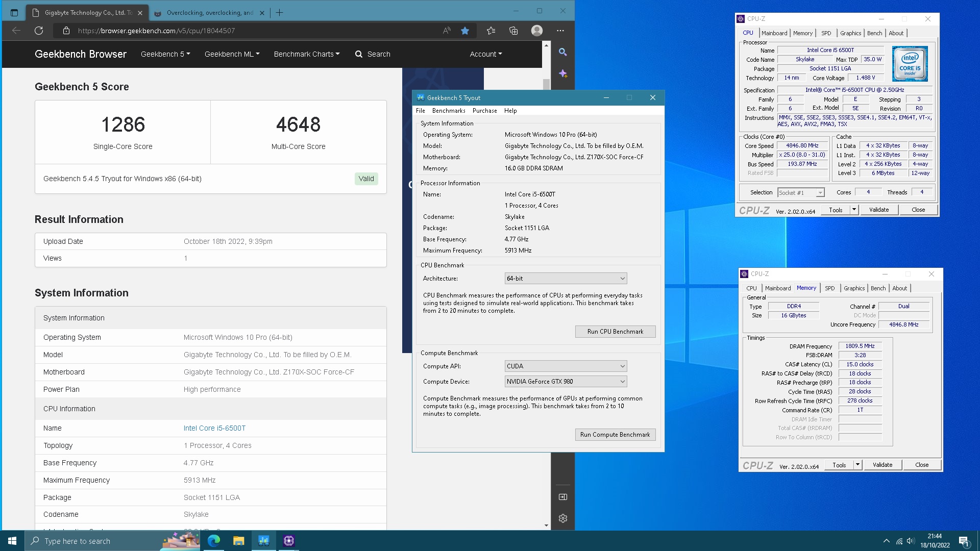Viewport: 980px width, 551px height.
Task: Click the hide sidebar icon in Edge
Action: [x=562, y=497]
